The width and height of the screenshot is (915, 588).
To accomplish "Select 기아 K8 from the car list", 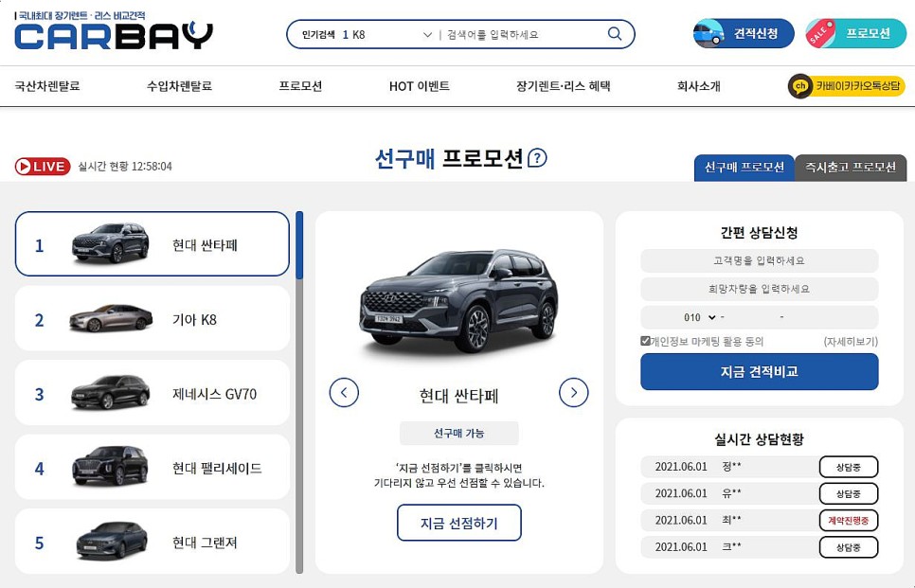I will coord(152,318).
